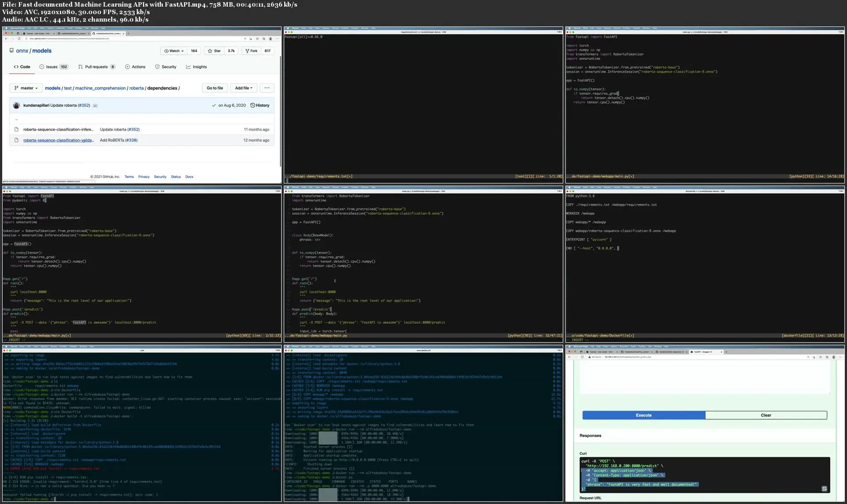Click 'Responses' heading in Swagger UI
Screen dimensions: 847x504
tap(590, 436)
